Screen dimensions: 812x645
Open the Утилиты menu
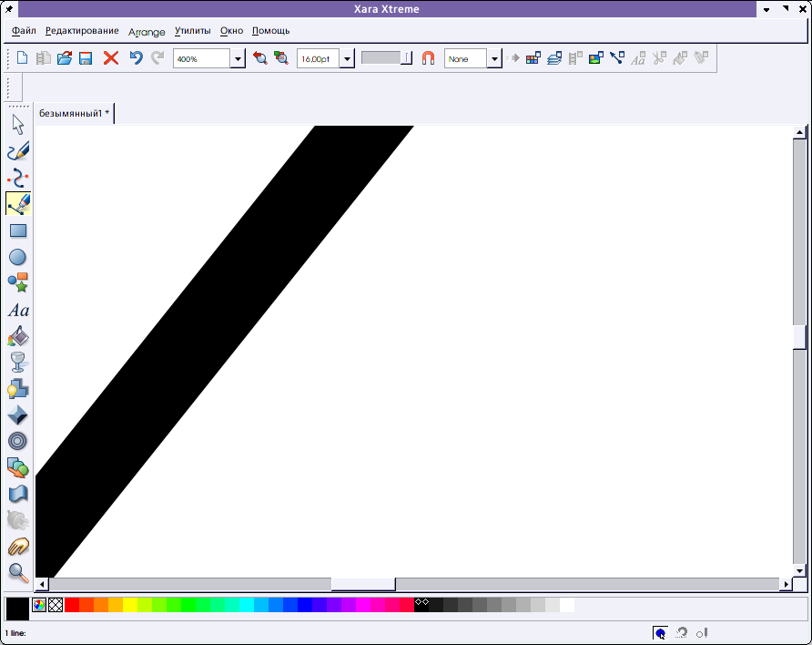tap(192, 31)
